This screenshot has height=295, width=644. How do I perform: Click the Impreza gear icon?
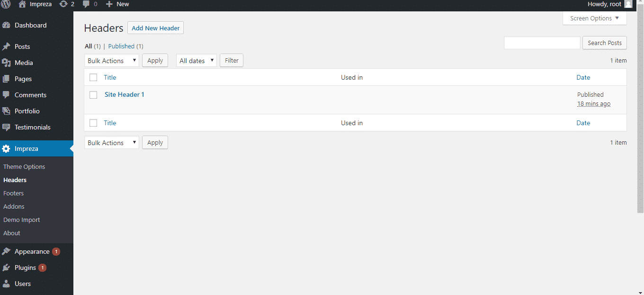point(6,148)
